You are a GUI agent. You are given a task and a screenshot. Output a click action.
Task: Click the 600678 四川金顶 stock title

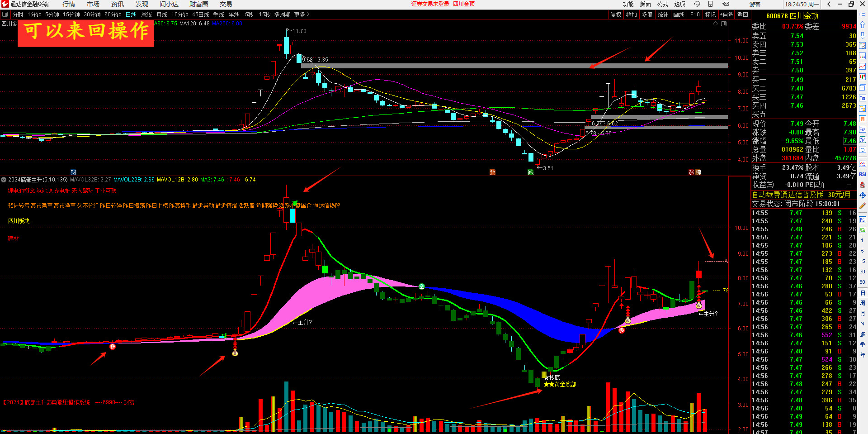[793, 16]
